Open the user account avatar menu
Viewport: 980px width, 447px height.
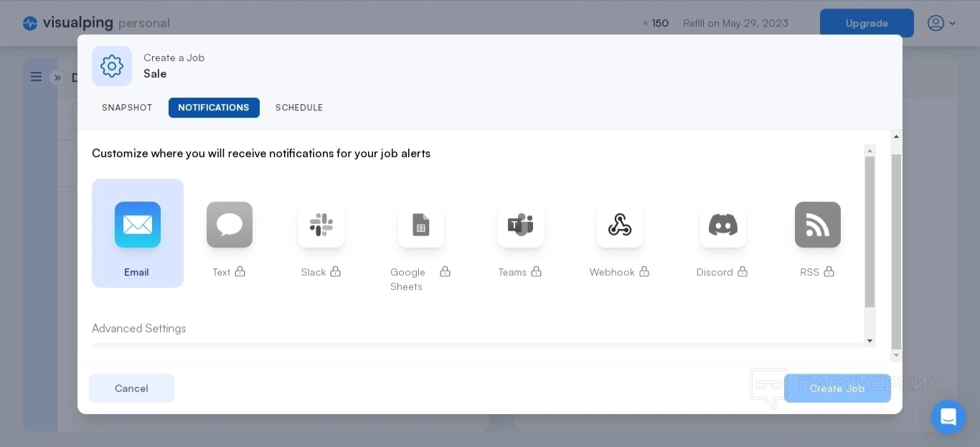click(x=941, y=23)
